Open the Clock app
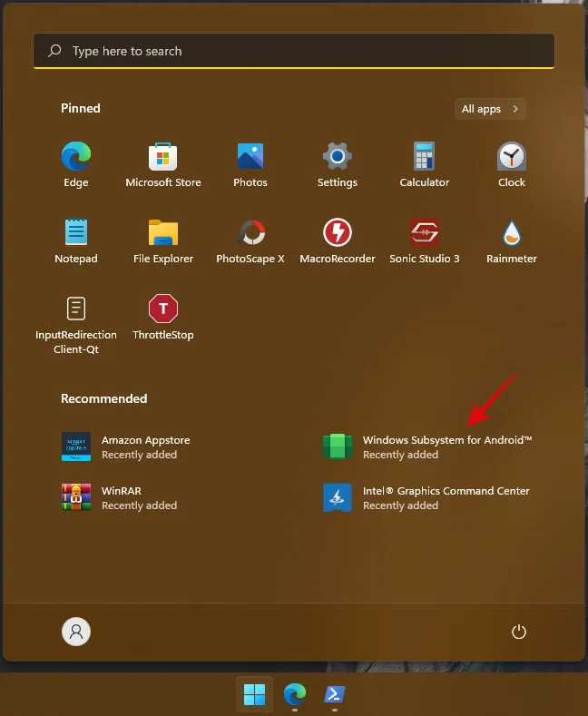The height and width of the screenshot is (716, 588). coord(512,165)
